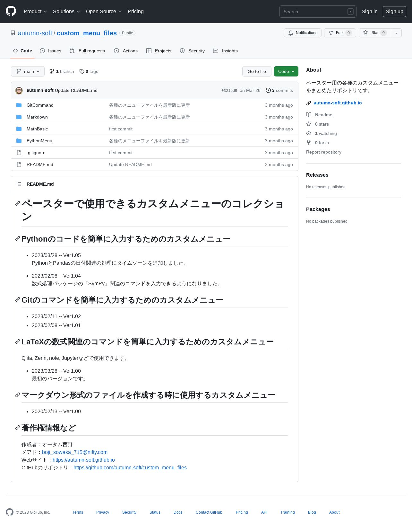Expand the Solutions menu
Viewport: 412px width, 532px height.
pyautogui.click(x=66, y=11)
